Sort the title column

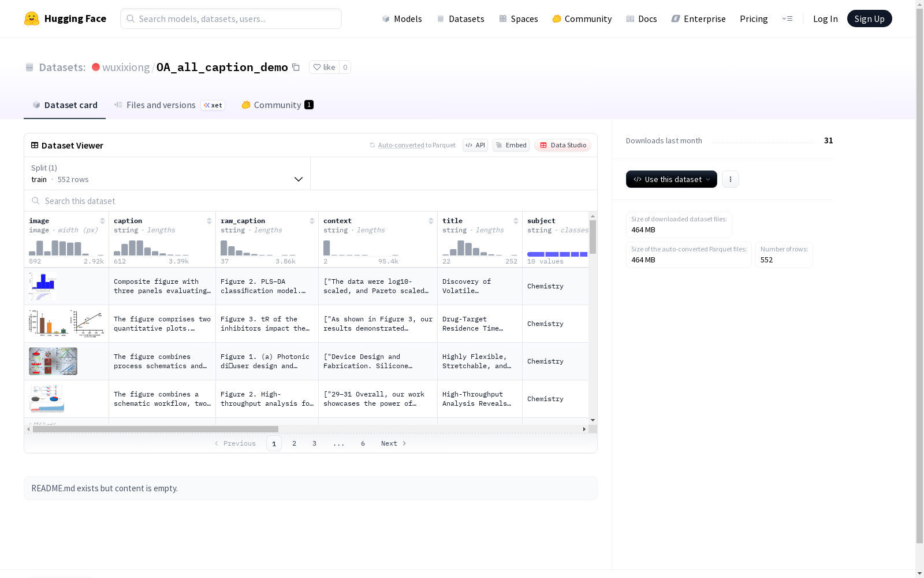pos(516,221)
